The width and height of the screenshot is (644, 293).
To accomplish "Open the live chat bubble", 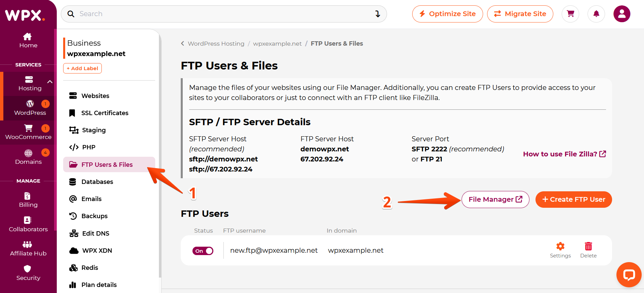I will [x=629, y=275].
